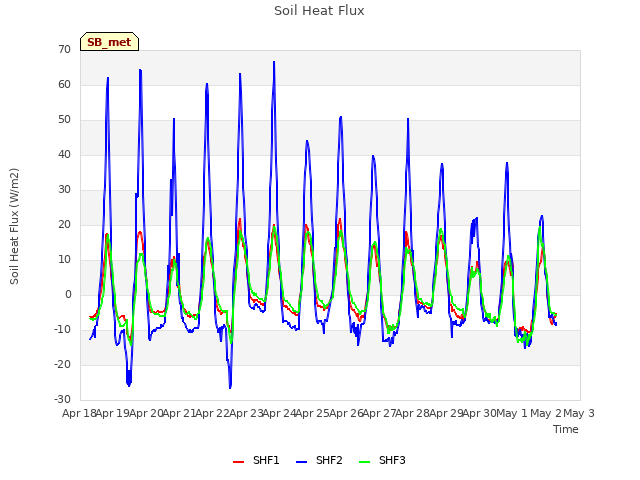The height and width of the screenshot is (480, 640).
Task: Click the Apr 25 x-axis label
Action: (313, 413)
